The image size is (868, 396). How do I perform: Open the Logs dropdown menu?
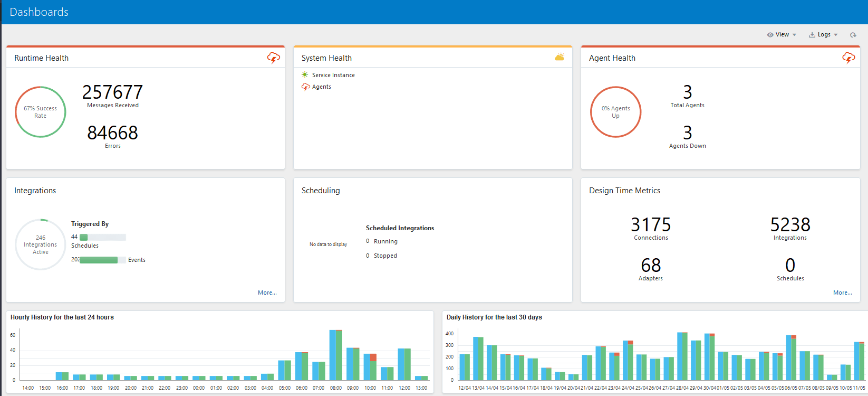pos(823,35)
